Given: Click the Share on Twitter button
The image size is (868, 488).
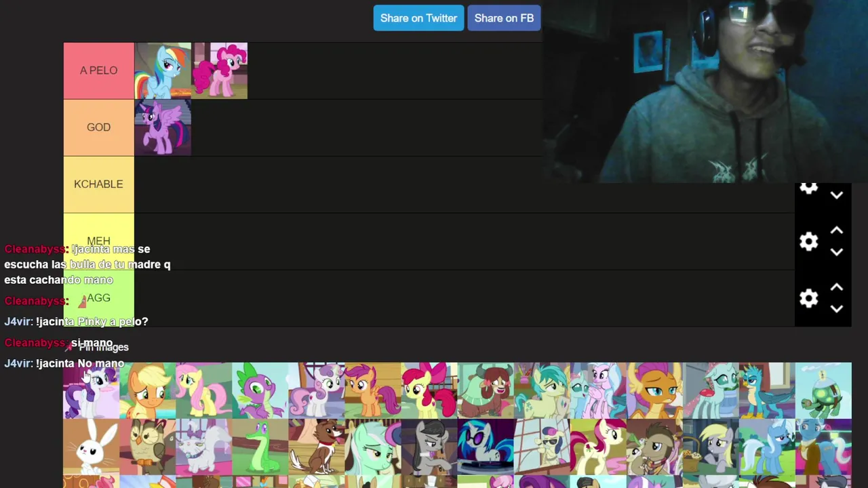Looking at the screenshot, I should coord(418,18).
